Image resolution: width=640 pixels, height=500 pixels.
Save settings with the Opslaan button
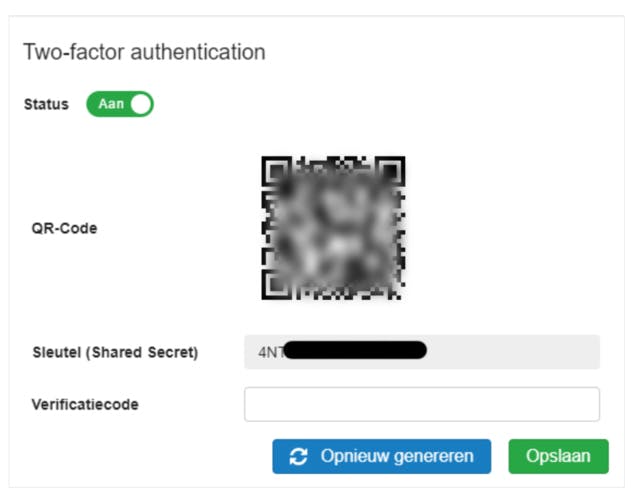pos(558,456)
